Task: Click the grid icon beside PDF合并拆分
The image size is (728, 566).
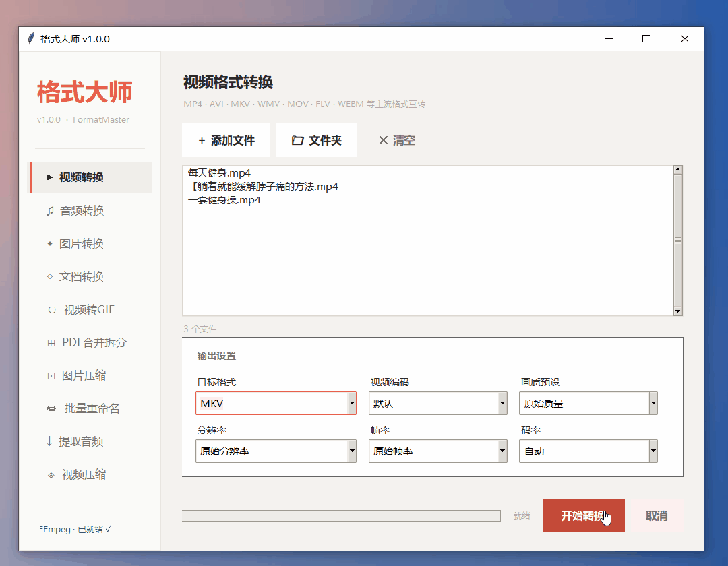Action: pyautogui.click(x=51, y=343)
